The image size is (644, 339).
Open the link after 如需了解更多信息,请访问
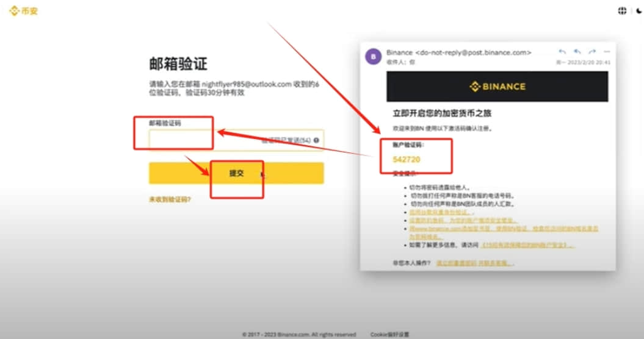tap(527, 245)
